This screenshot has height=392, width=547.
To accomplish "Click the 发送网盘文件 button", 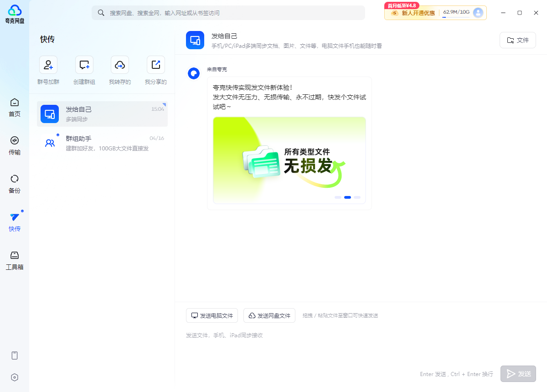I will 269,315.
